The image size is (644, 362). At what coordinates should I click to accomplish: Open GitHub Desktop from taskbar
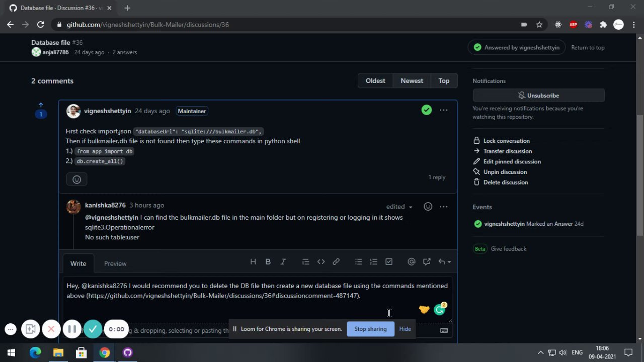click(x=128, y=352)
